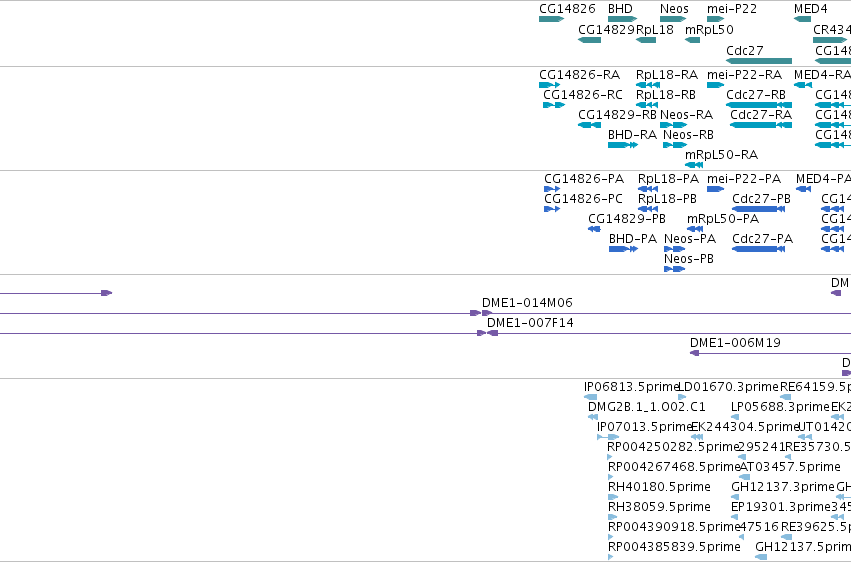Screen dimensions: 851x562
Task: Select BAC clone DME1-007F14 label
Action: [530, 323]
